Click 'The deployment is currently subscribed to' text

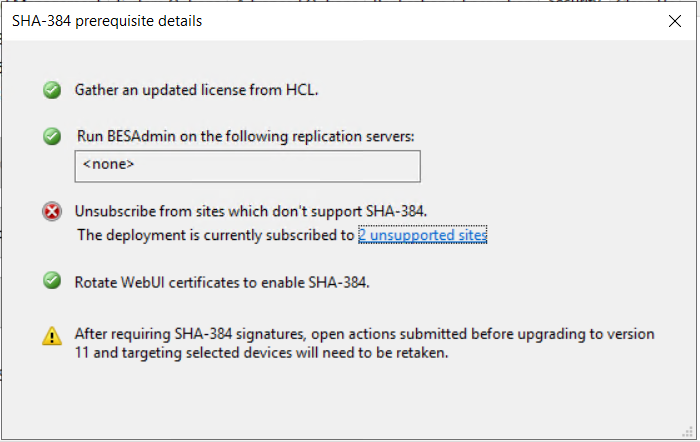click(x=215, y=236)
